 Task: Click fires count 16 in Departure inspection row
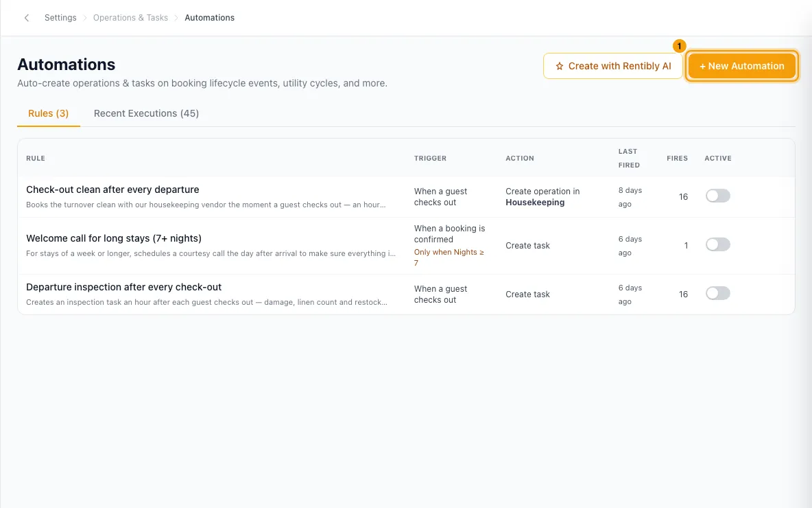click(x=684, y=295)
